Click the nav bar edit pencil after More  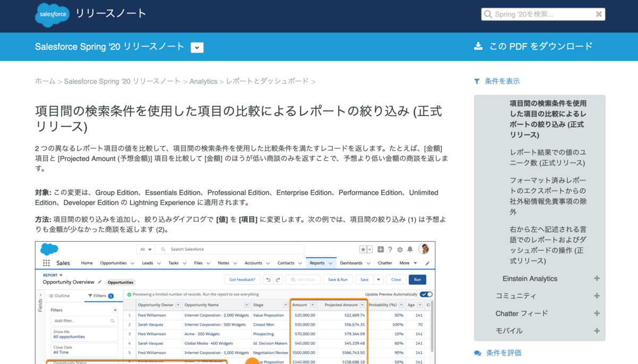click(x=427, y=263)
